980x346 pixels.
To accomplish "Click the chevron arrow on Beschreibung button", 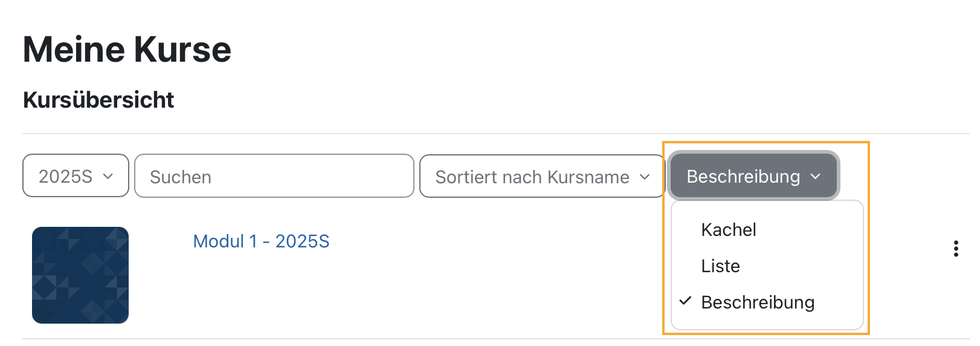I will pos(816,177).
